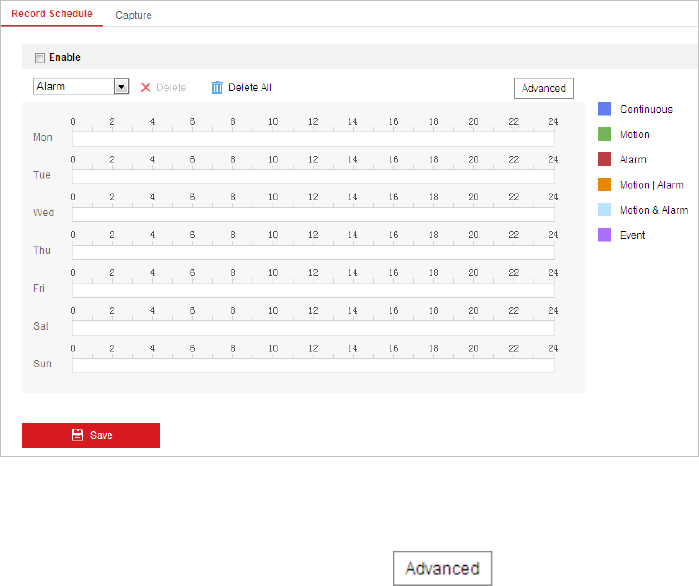Image resolution: width=699 pixels, height=586 pixels.
Task: Open the Alarm record type dropdown
Action: [81, 86]
